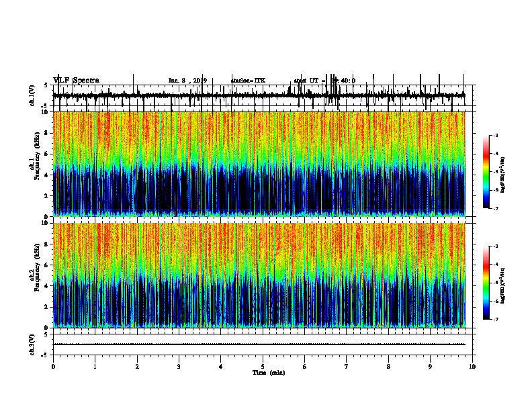Click the ch.2 frequency tick label "8"
The width and height of the screenshot is (532, 411).
46,244
